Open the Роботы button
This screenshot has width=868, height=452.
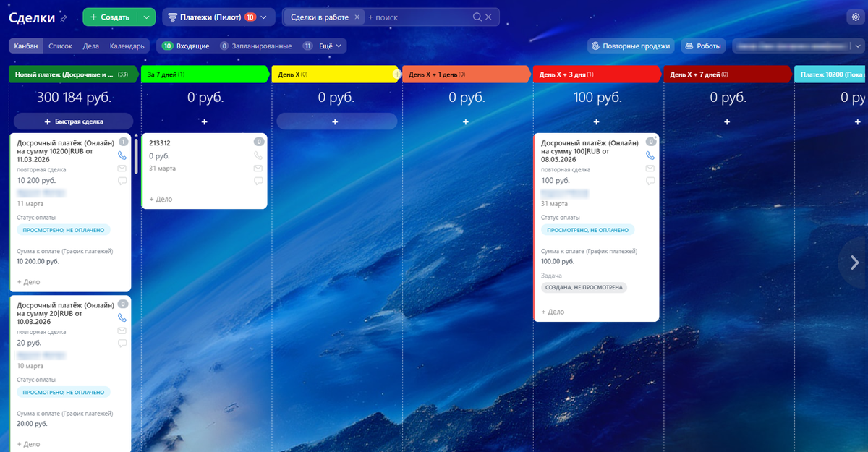coord(703,46)
